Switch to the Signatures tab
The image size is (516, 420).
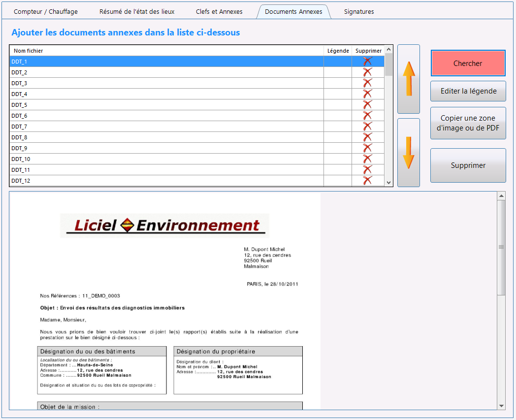coord(359,11)
